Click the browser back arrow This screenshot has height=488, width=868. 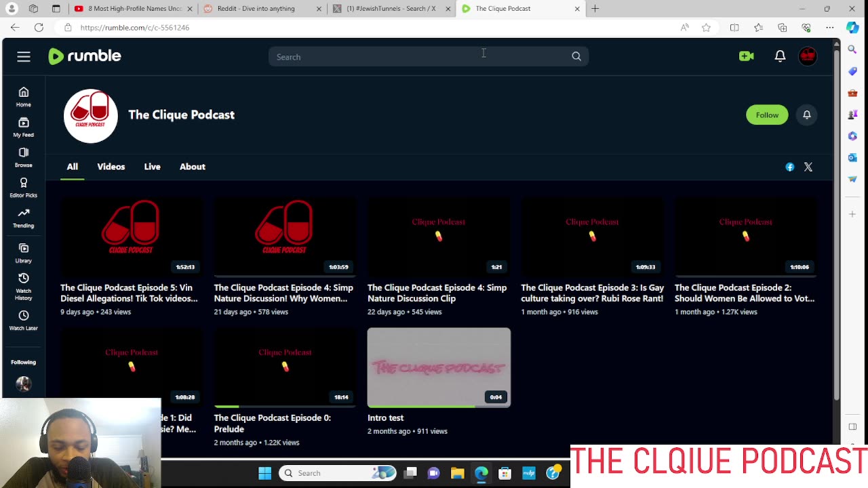15,27
